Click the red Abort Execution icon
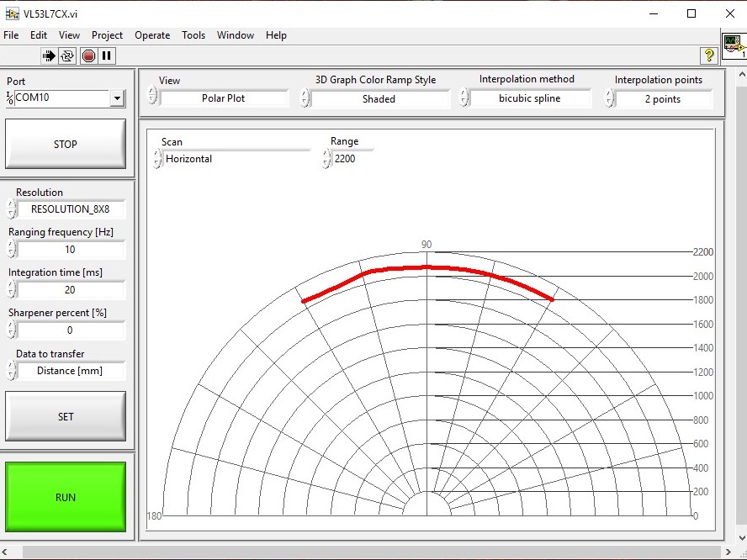 (x=88, y=55)
